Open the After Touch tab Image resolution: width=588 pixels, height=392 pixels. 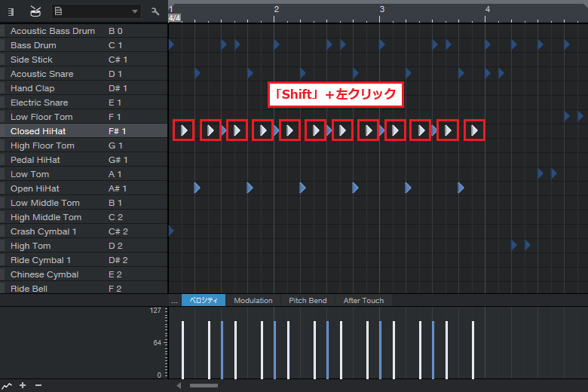coord(363,300)
